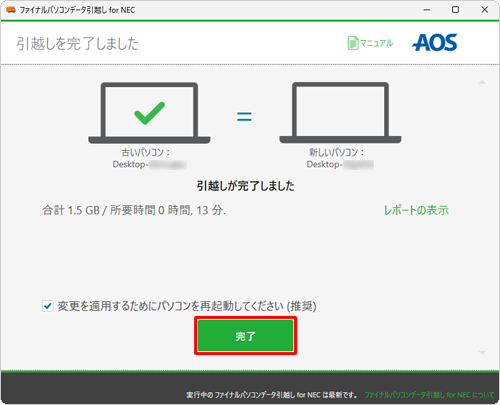Click the manual document icon
The image size is (500, 405).
[353, 43]
